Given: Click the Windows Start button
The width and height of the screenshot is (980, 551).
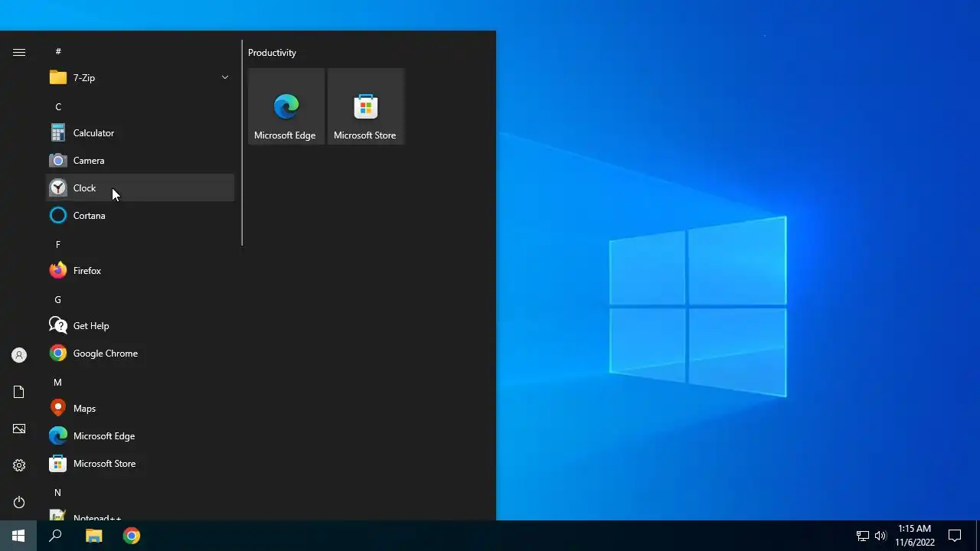Looking at the screenshot, I should (x=18, y=536).
